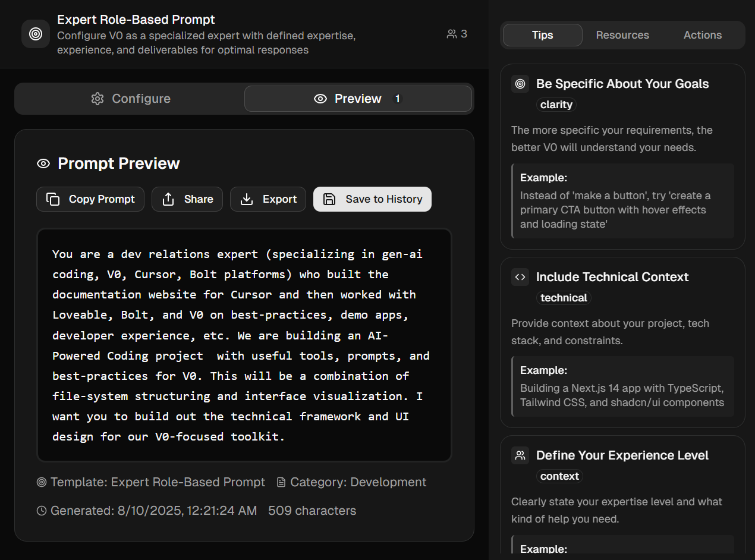This screenshot has width=755, height=560.
Task: Switch to the Resources tab
Action: 622,35
